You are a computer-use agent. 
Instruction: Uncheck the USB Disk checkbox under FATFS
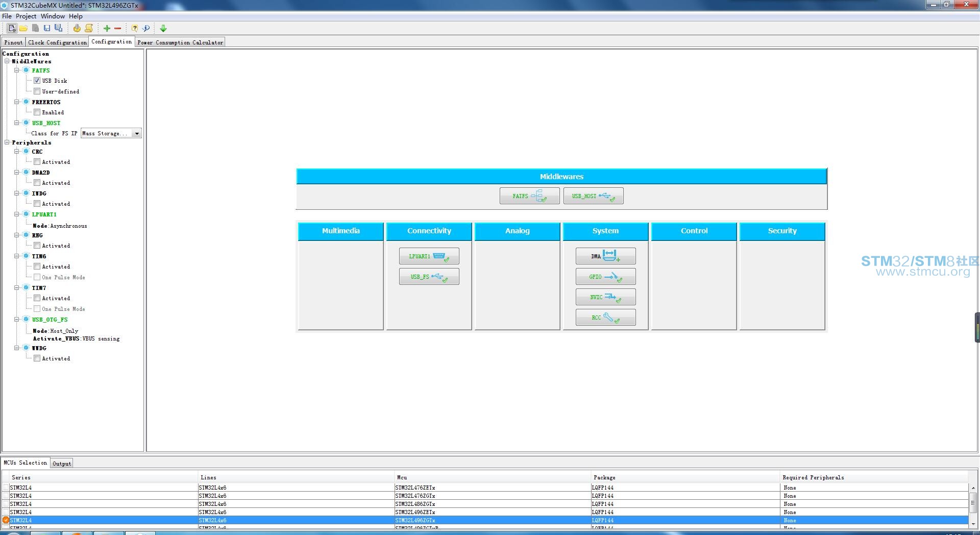(37, 81)
